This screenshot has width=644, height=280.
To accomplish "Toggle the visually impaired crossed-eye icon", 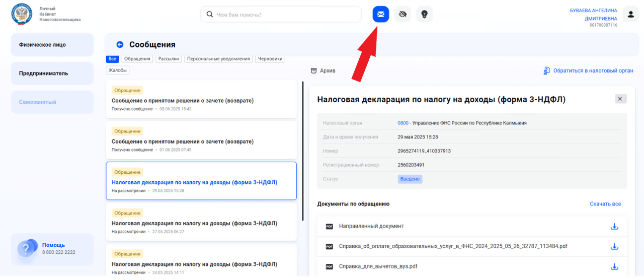I will [403, 14].
